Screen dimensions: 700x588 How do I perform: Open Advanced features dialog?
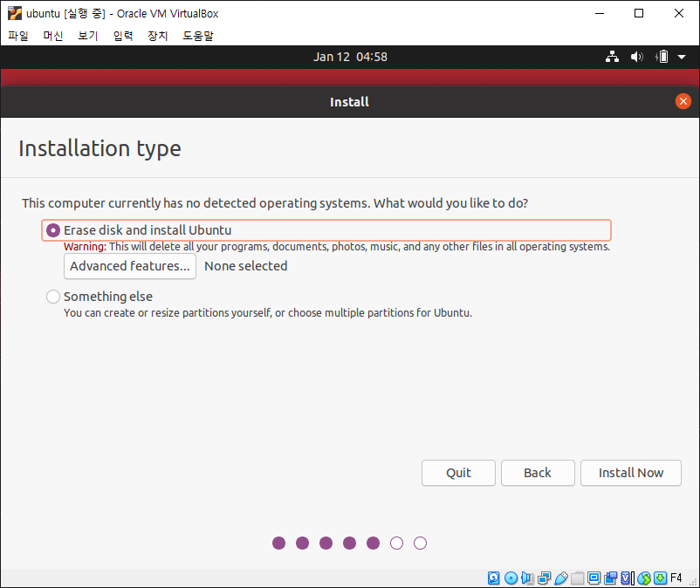point(130,266)
